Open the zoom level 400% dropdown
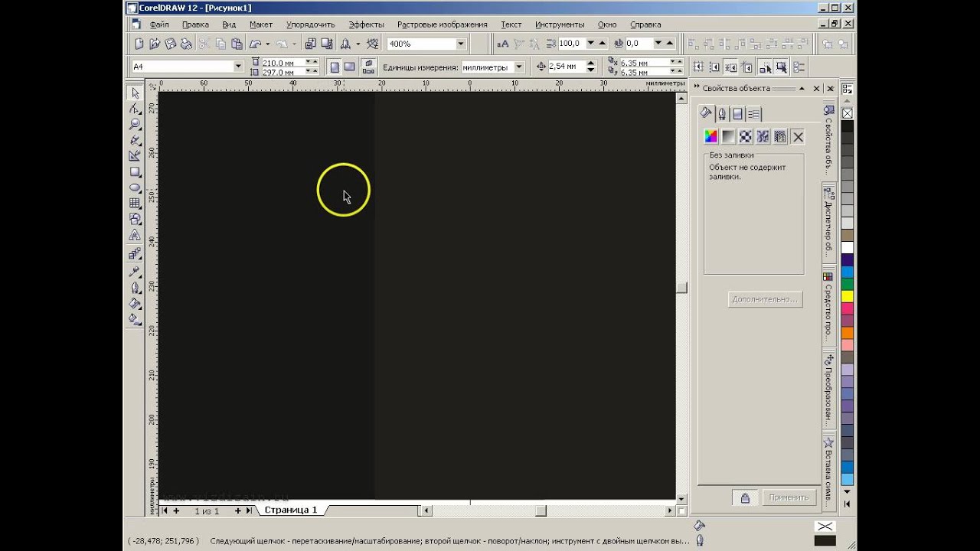 [x=459, y=44]
